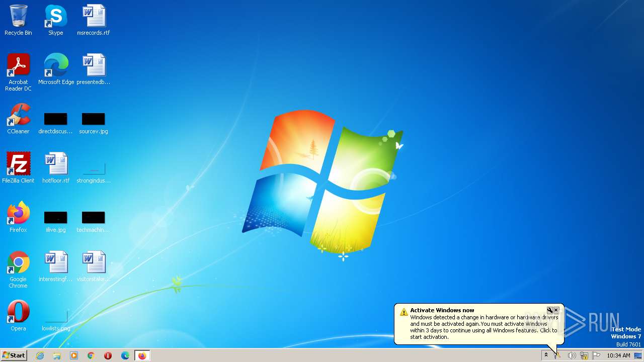Image resolution: width=644 pixels, height=362 pixels.
Task: Select the Microsoft Edge desktop shortcut
Action: pyautogui.click(x=56, y=69)
